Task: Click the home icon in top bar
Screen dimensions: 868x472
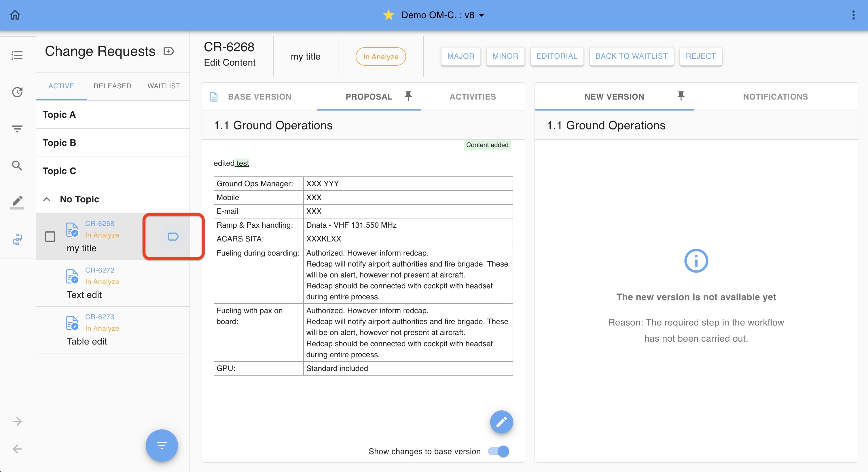Action: click(x=15, y=15)
